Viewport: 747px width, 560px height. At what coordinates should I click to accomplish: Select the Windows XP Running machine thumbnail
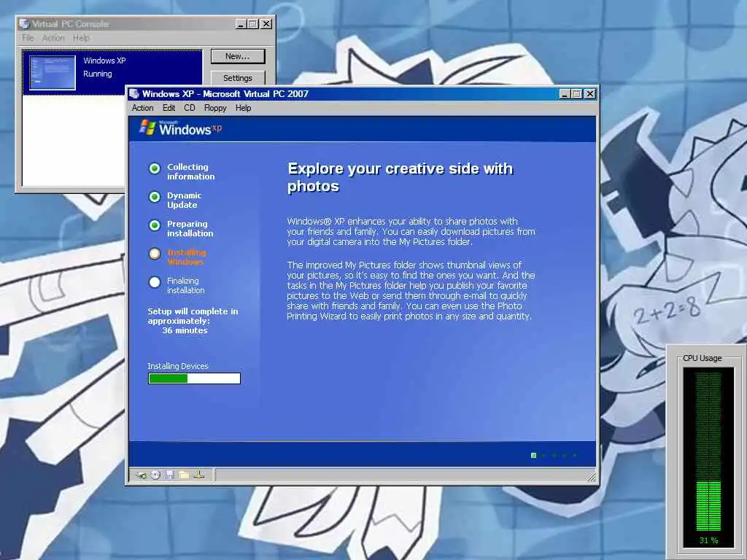[53, 72]
